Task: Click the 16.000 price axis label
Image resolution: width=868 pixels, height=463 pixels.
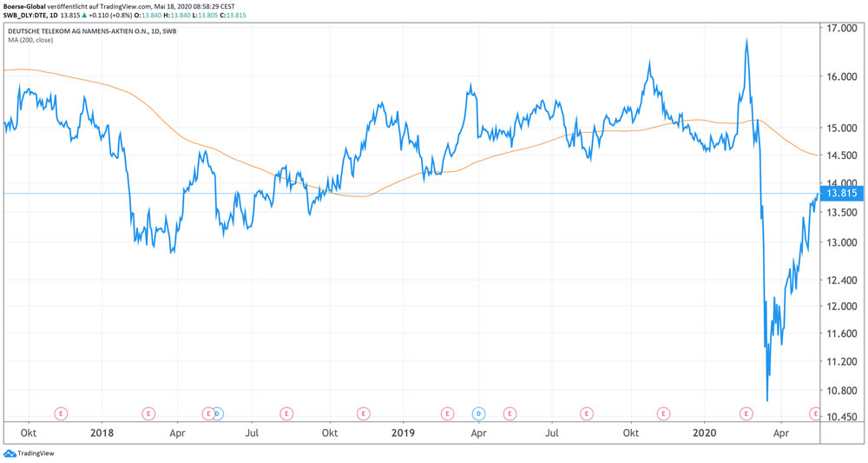Action: pyautogui.click(x=841, y=76)
